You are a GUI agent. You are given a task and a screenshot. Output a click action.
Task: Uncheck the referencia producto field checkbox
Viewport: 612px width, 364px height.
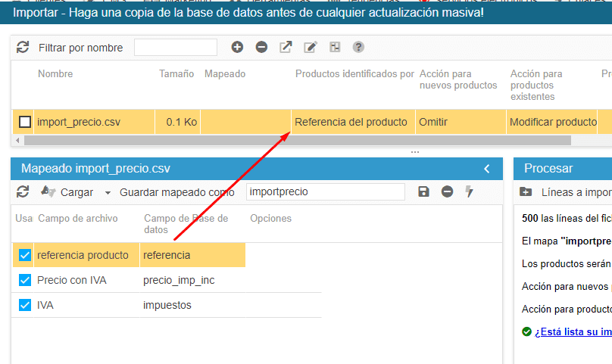tap(25, 255)
